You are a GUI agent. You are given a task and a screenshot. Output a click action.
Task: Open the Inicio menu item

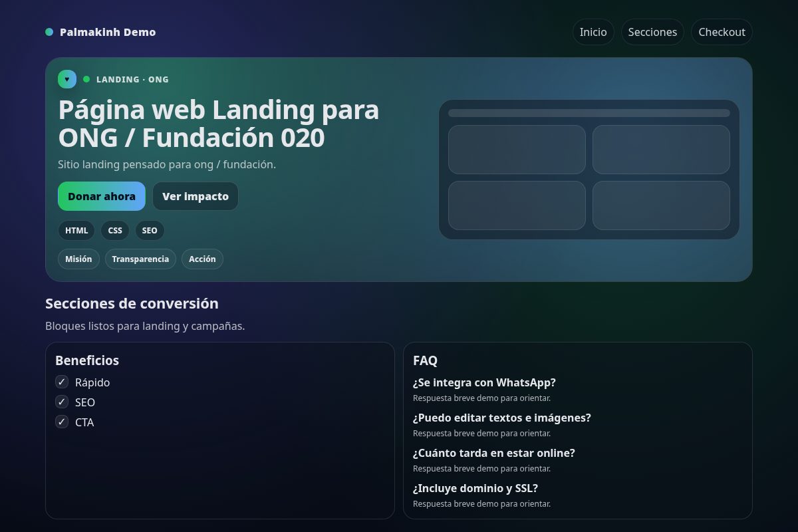(593, 31)
